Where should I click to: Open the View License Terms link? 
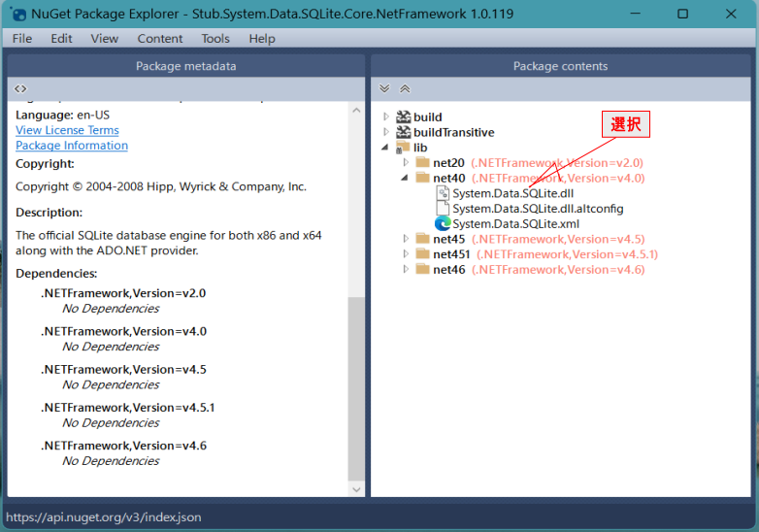67,130
